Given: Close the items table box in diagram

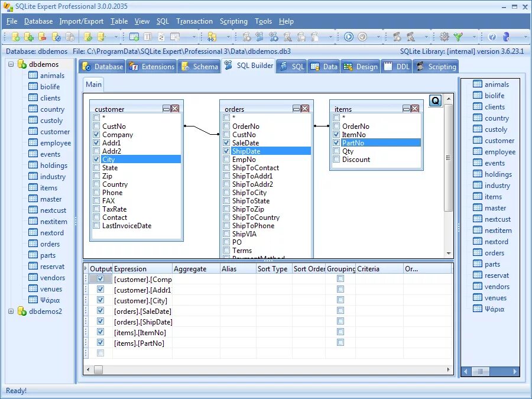Looking at the screenshot, I should point(414,109).
